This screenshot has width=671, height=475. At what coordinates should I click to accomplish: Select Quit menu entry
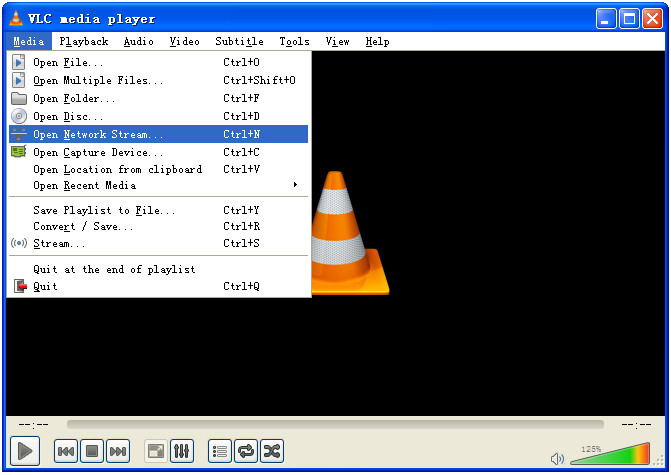coord(158,286)
